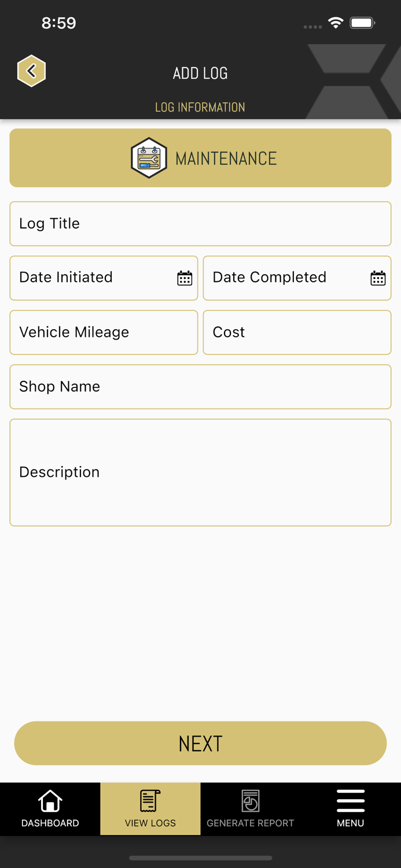Screen dimensions: 401x868
Task: Click the Description text area
Action: 200,472
